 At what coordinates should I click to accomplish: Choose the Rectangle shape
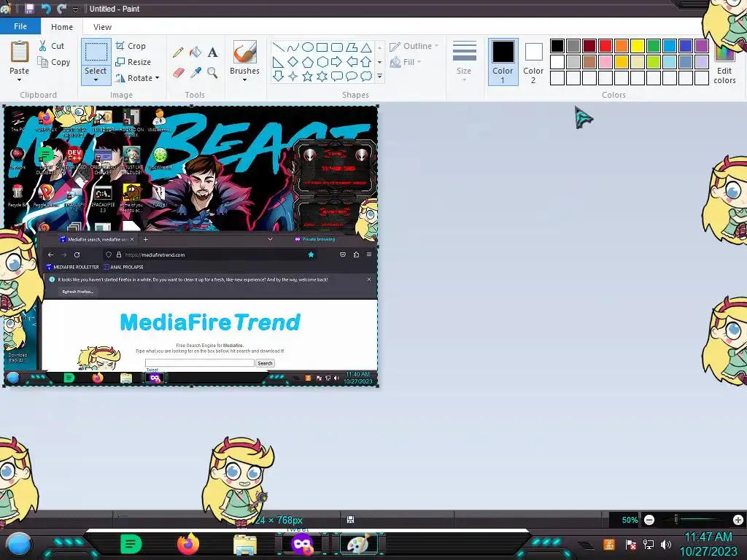pos(322,47)
